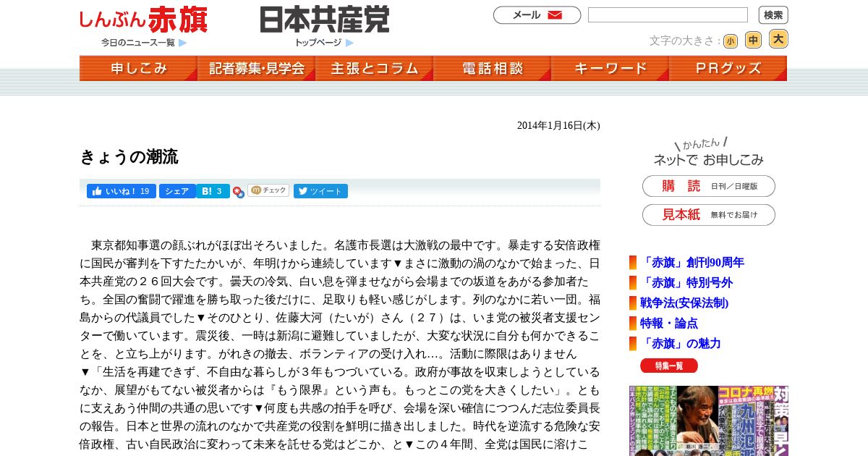
Task: Click the Facebook いいね! button
Action: point(122,191)
